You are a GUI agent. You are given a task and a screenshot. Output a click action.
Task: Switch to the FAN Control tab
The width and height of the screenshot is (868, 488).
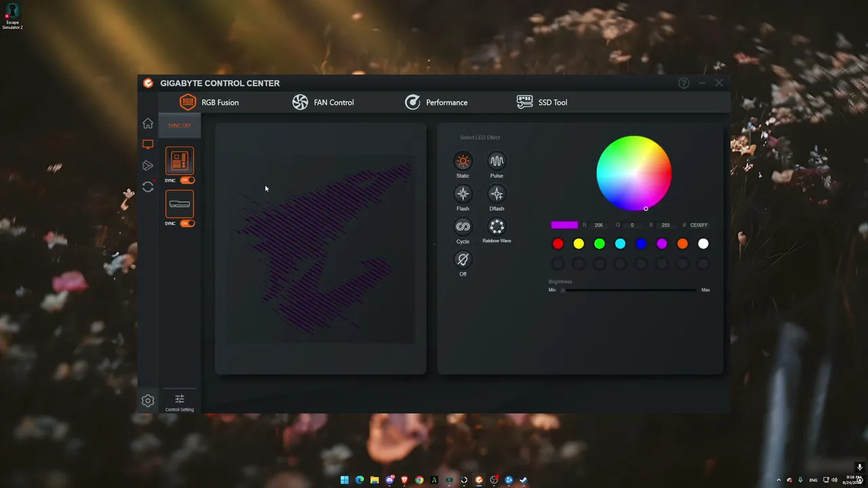(323, 102)
